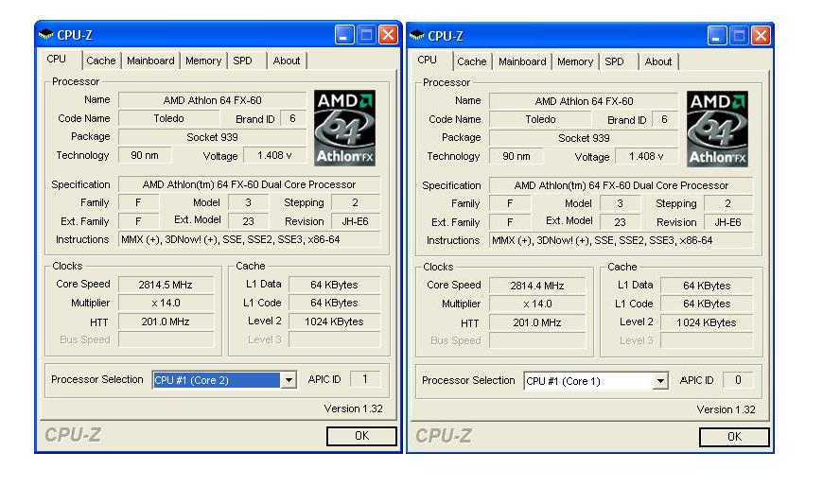Click the AMD Athlon FX logo in right window
Screen dimensions: 823x504
[x=717, y=129]
